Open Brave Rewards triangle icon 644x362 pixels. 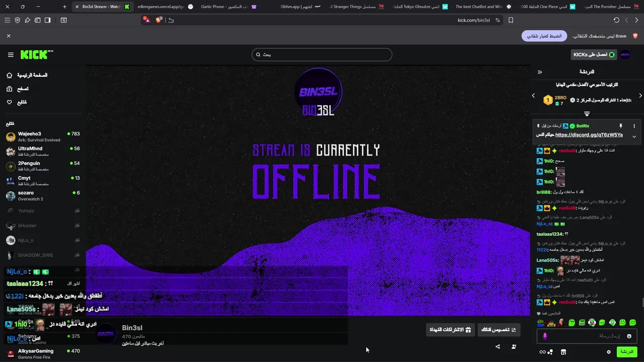pos(147,20)
